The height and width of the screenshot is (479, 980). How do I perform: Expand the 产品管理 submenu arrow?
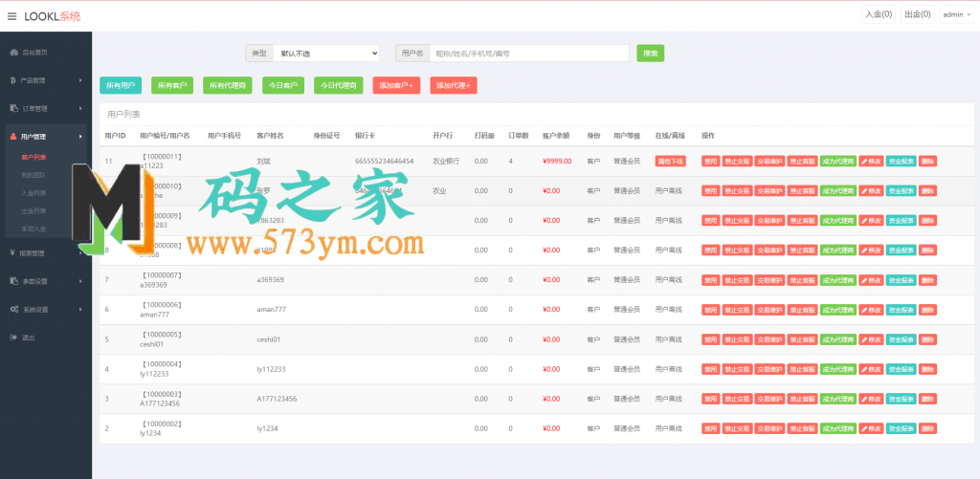click(x=80, y=80)
